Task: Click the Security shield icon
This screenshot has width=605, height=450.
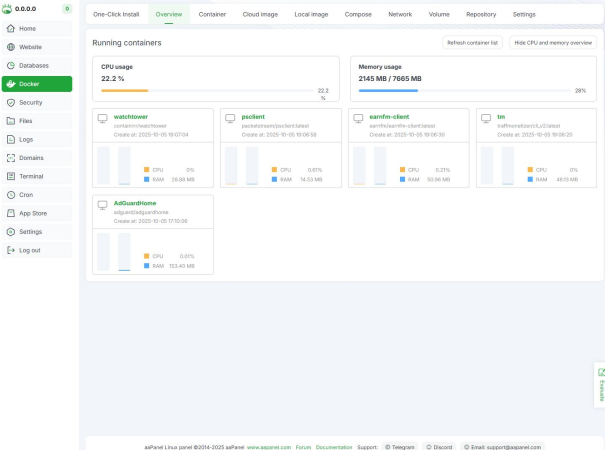Action: 11,102
